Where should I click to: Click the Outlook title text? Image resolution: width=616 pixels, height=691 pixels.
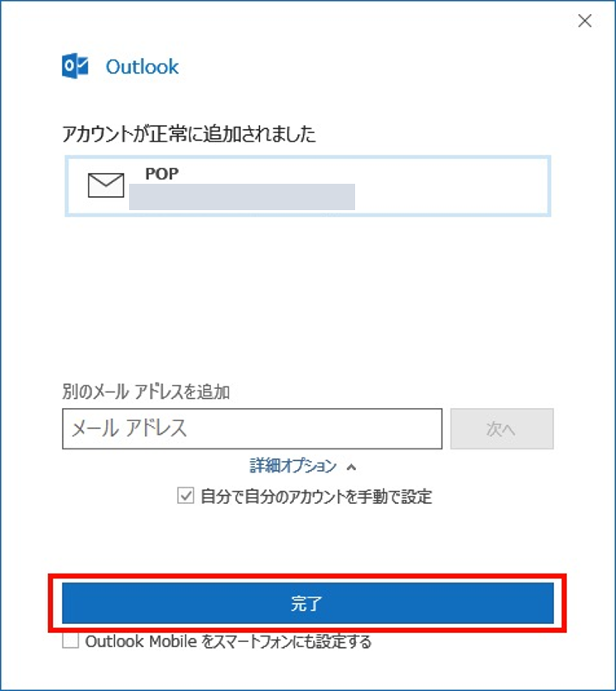point(142,67)
